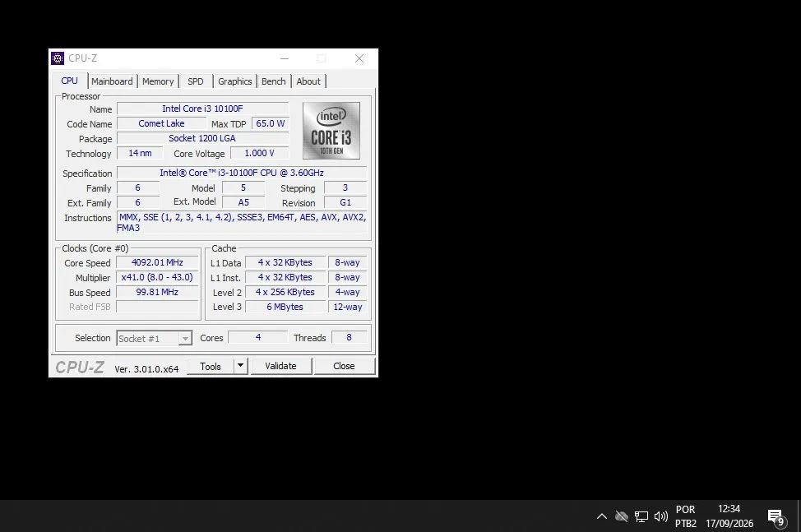
Task: Click the L1 Data 4 x 32 KBytes value
Action: [x=285, y=262]
